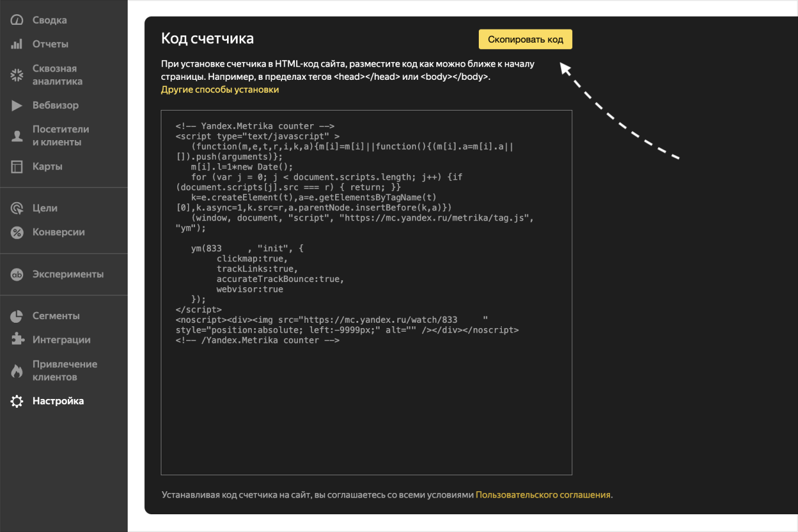
Task: Click the 'clickmap:true,' code line
Action: [x=252, y=259]
